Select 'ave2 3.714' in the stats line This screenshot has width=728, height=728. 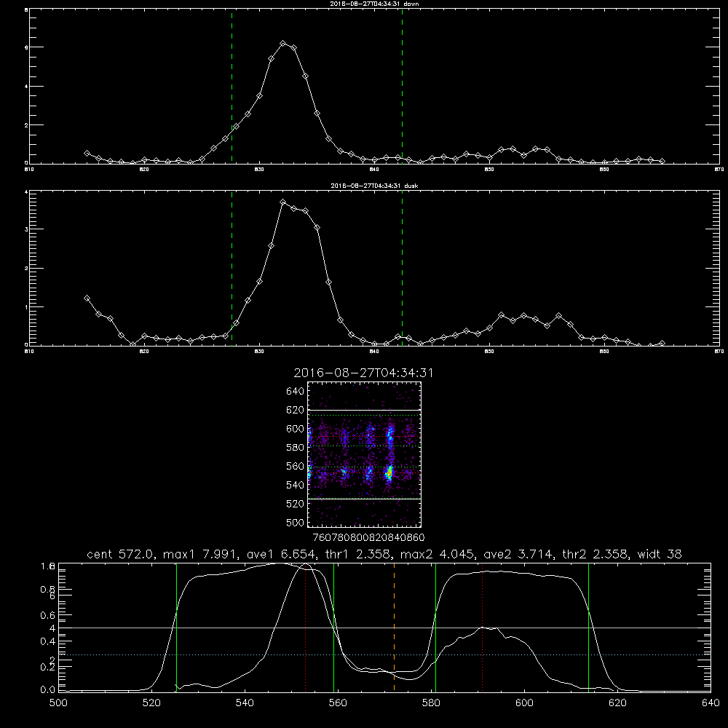pos(518,554)
